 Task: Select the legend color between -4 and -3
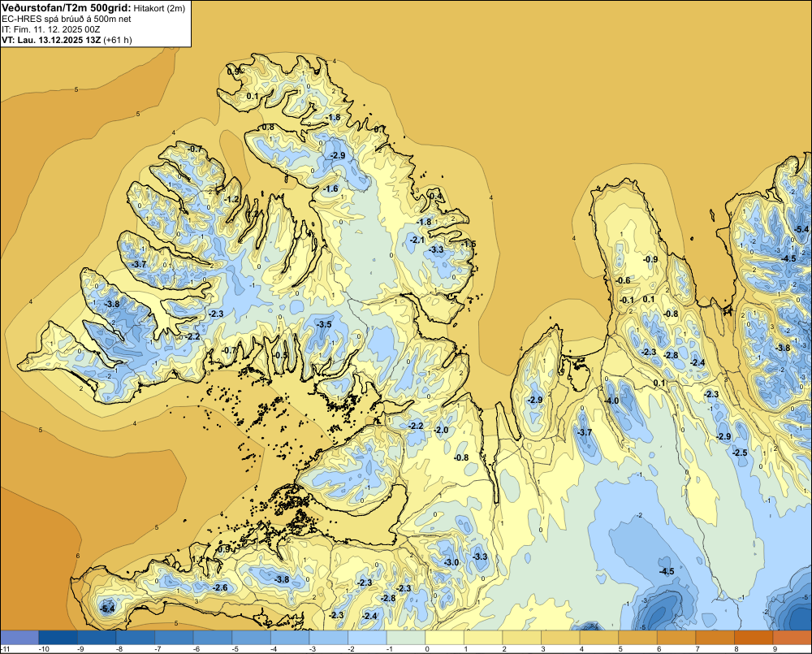290,638
